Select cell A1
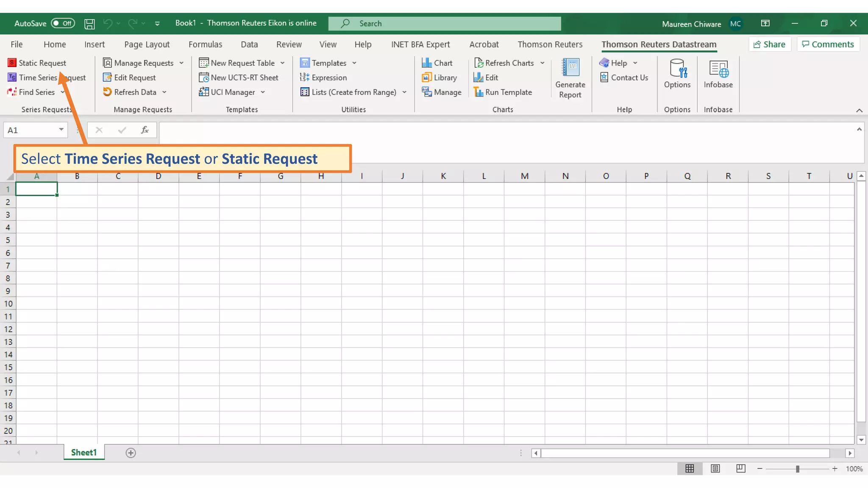This screenshot has height=488, width=868. (36, 189)
